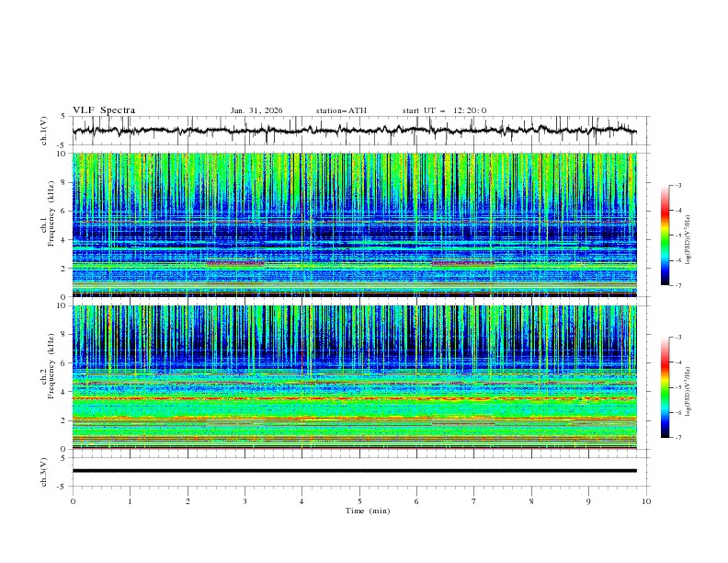Click the ch.1 spectrogram panel
The image size is (728, 563).
(x=354, y=224)
